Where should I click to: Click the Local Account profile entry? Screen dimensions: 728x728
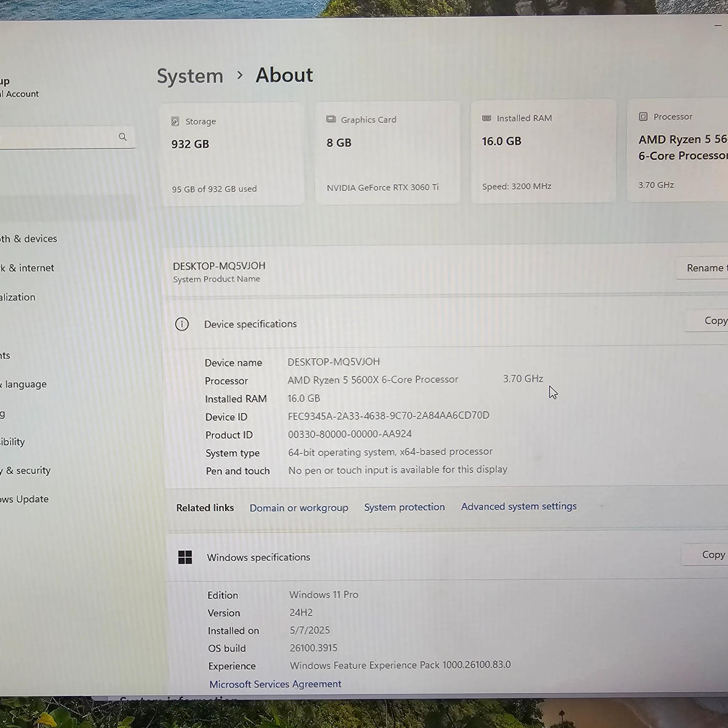(x=20, y=87)
